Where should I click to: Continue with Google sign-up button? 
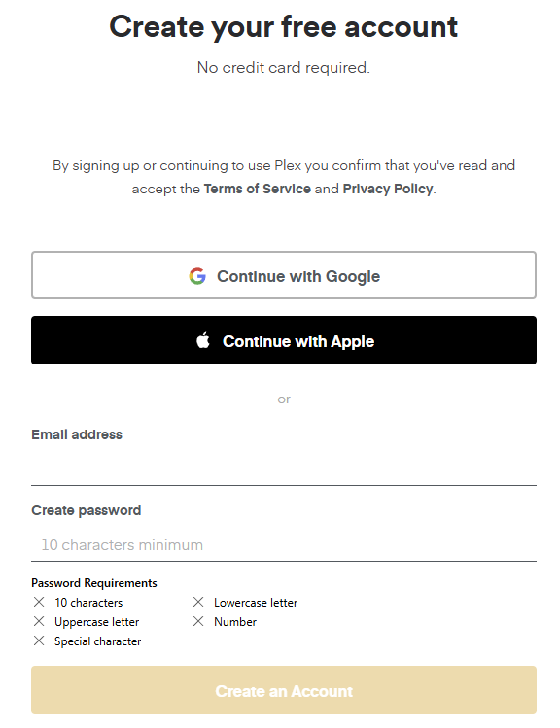(284, 275)
